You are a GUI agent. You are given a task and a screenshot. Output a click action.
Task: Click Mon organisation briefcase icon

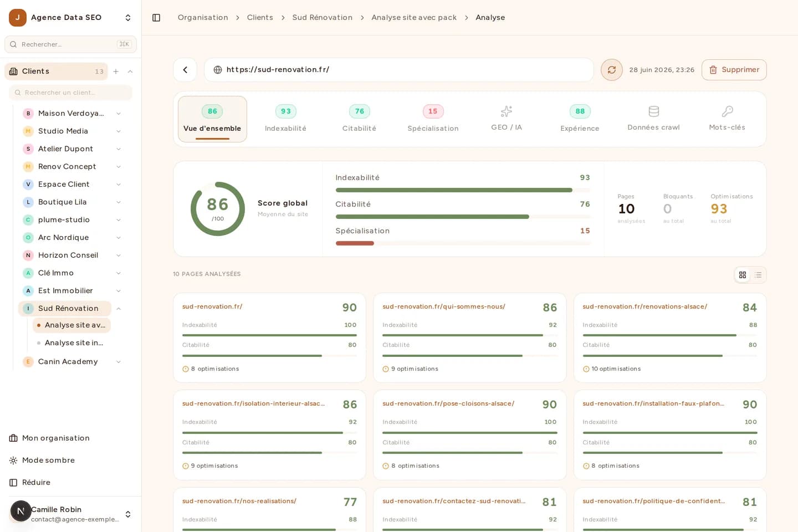tap(13, 438)
